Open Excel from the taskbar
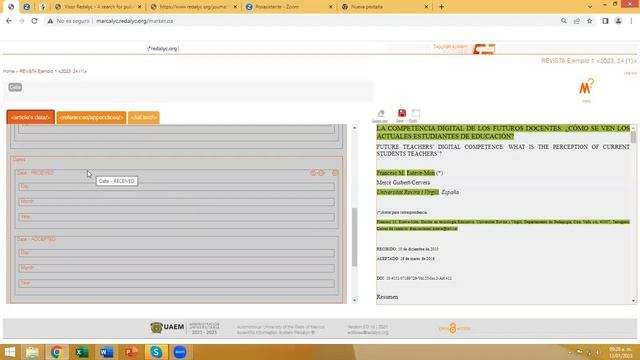Image resolution: width=640 pixels, height=360 pixels. pos(82,352)
